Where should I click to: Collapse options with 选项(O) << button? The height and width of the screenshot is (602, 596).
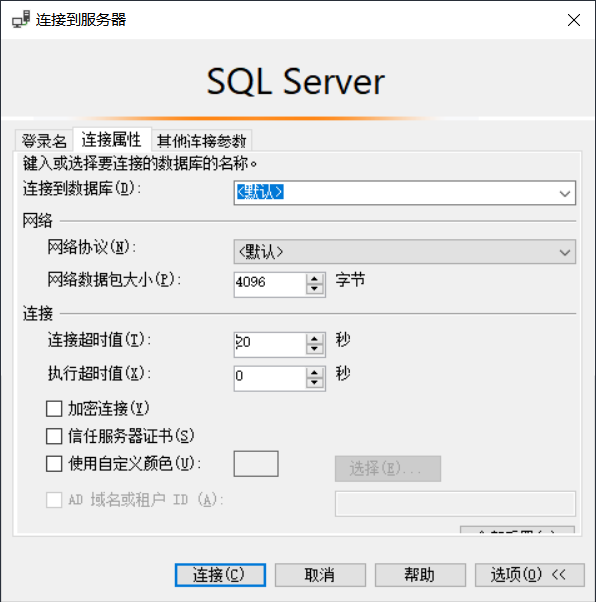coord(530,575)
